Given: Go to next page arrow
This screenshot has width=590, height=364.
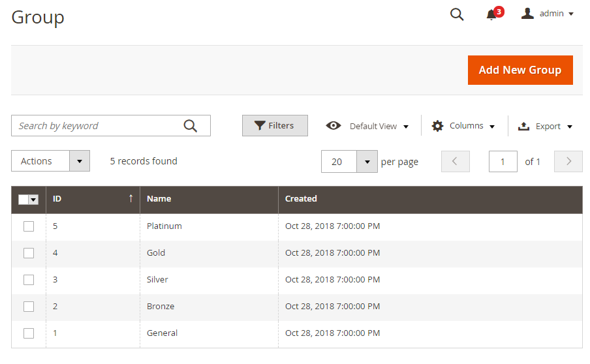Looking at the screenshot, I should tap(568, 162).
